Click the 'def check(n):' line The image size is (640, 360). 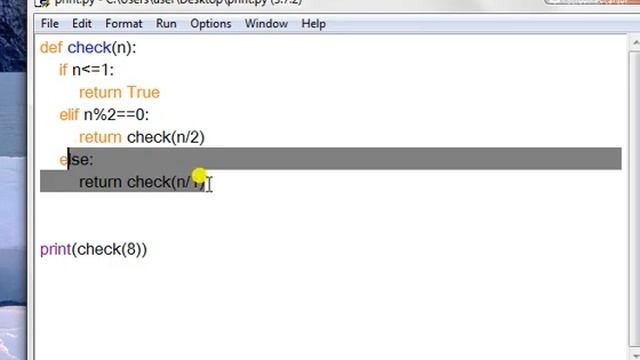88,48
